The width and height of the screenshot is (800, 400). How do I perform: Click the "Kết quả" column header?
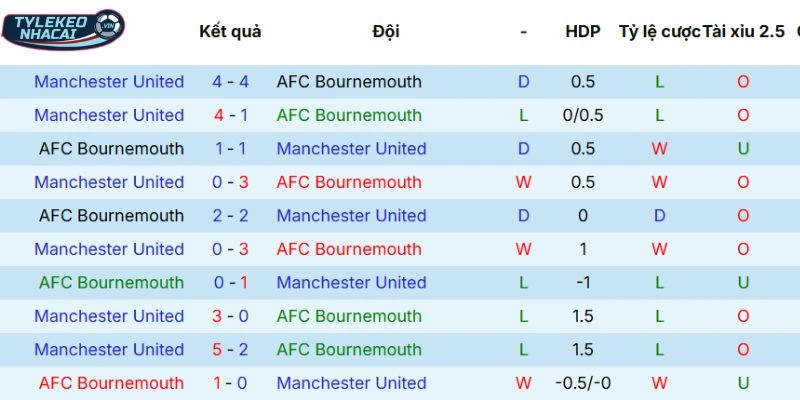coord(230,31)
